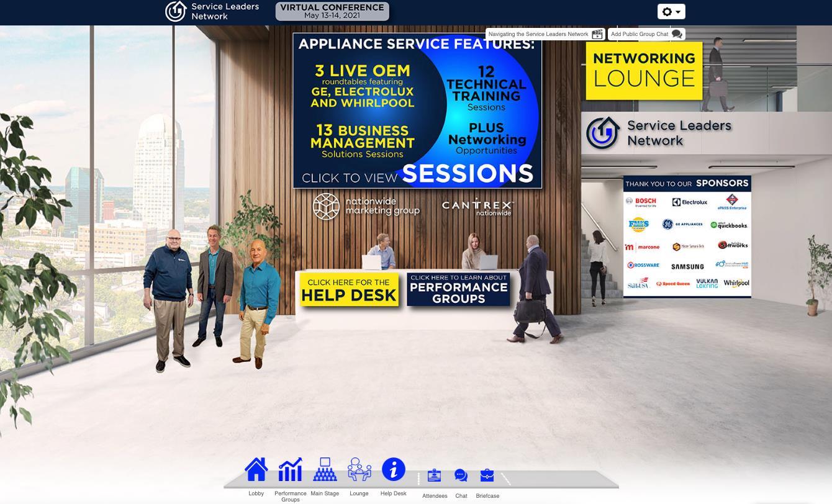Click the Electrolux sponsor logo
This screenshot has width=832, height=504.
tap(689, 202)
